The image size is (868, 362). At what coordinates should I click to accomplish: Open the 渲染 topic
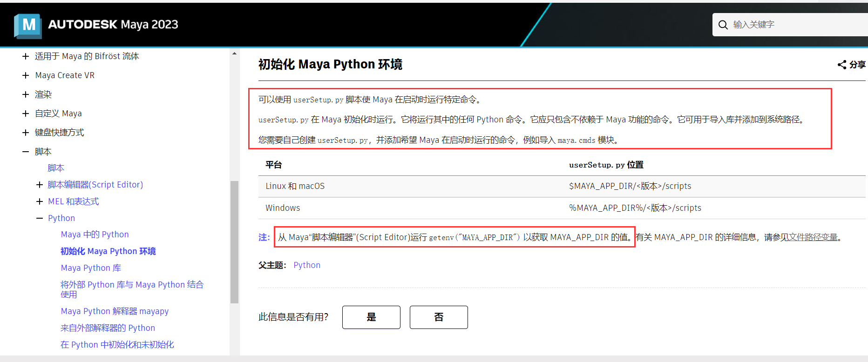tap(43, 94)
